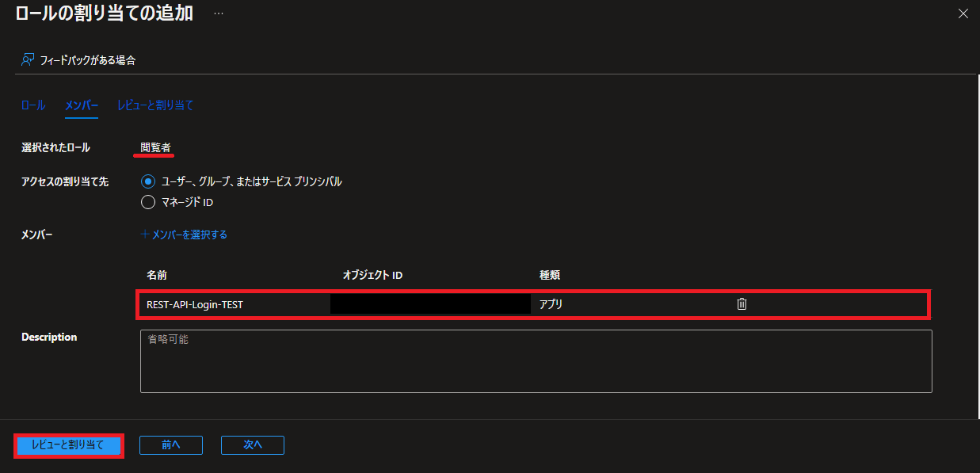980x473 pixels.
Task: Click the 前へ button
Action: point(171,445)
